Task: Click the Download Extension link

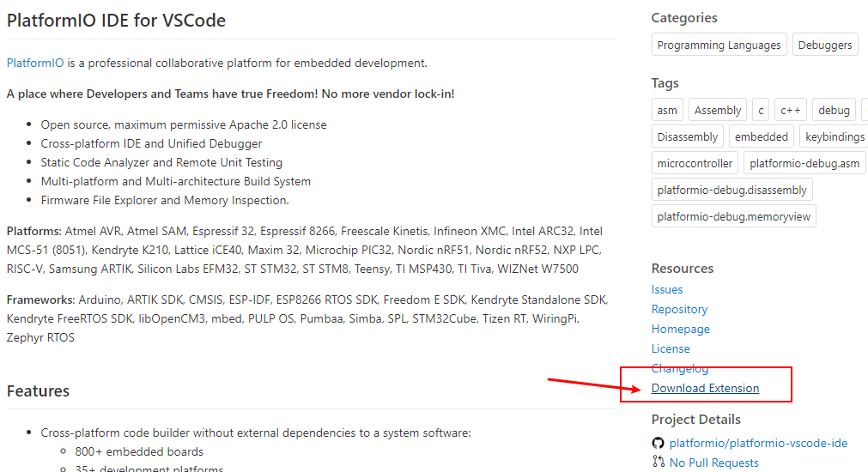Action: pos(705,389)
